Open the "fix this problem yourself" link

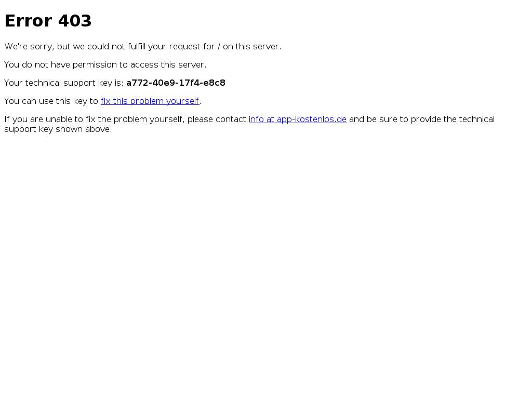150,101
